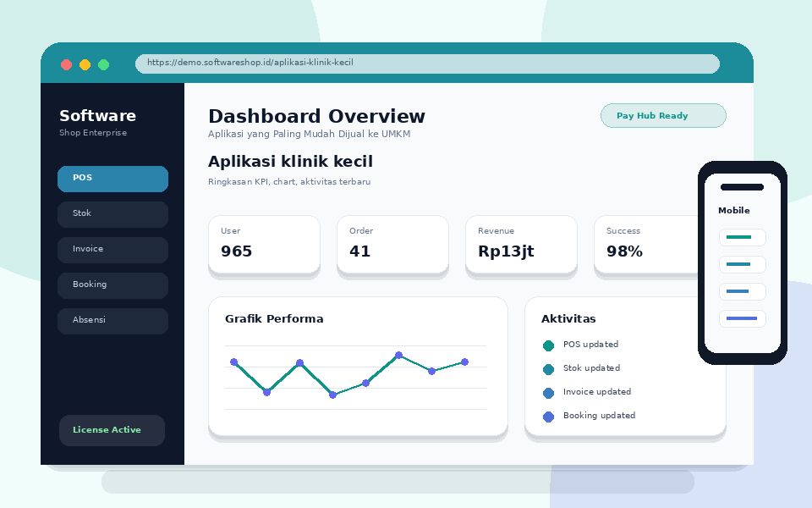Click the 'Ringkasan KPI, chart, aktivitas terbaru' subtitle
The height and width of the screenshot is (508, 812).
coord(289,182)
